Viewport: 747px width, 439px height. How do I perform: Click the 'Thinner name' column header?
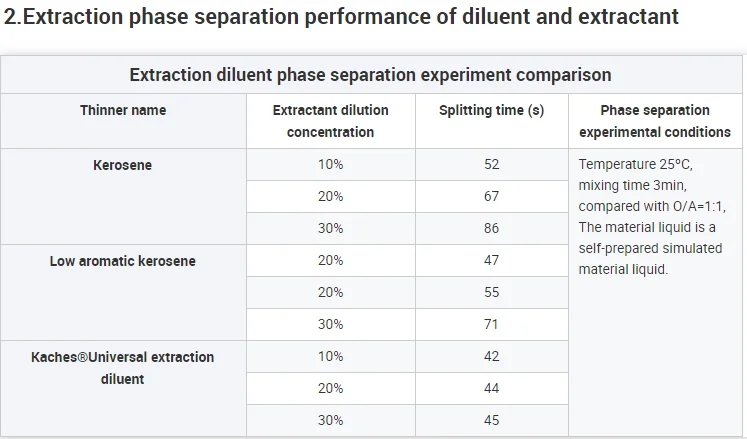(x=123, y=110)
